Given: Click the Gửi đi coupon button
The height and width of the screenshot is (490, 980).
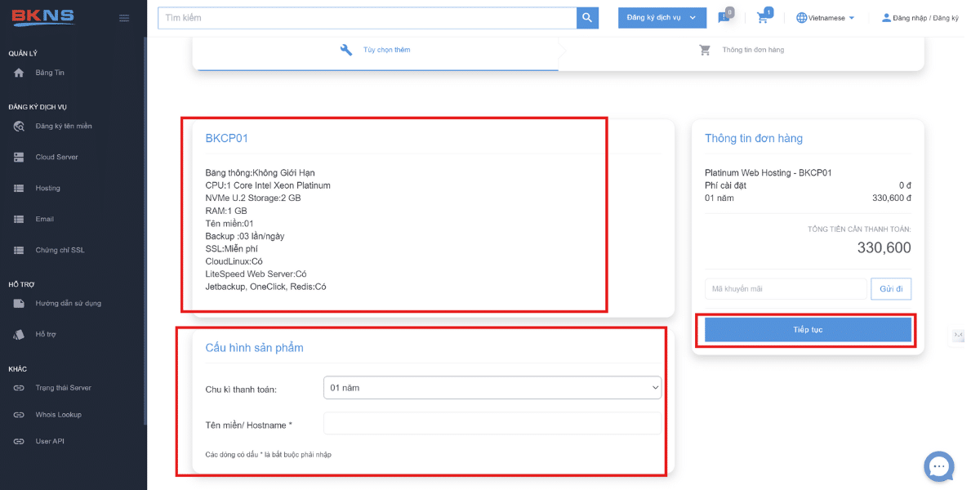Looking at the screenshot, I should pos(891,289).
